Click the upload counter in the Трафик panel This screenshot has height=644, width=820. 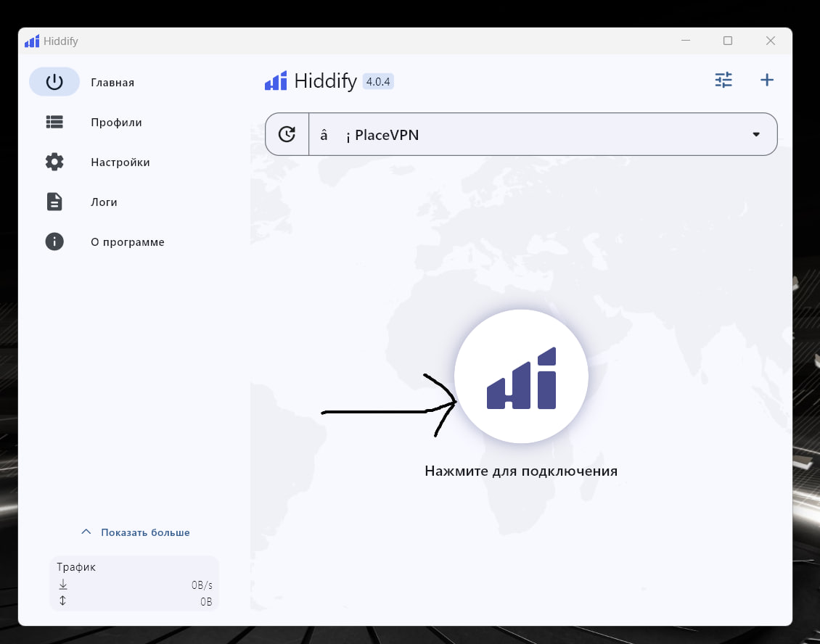pos(134,601)
